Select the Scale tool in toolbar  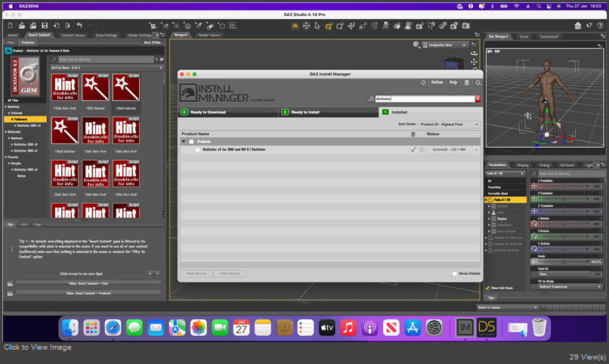click(363, 26)
